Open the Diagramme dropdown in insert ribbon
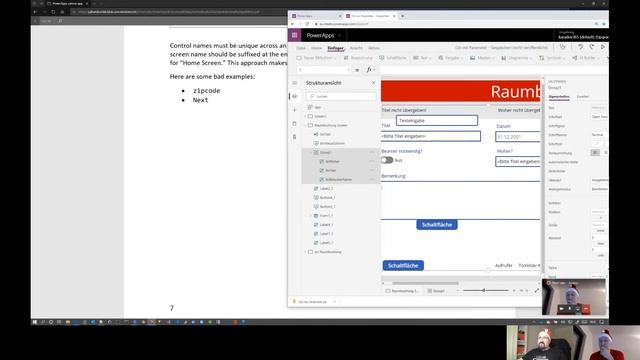640x360 pixels. tap(516, 58)
